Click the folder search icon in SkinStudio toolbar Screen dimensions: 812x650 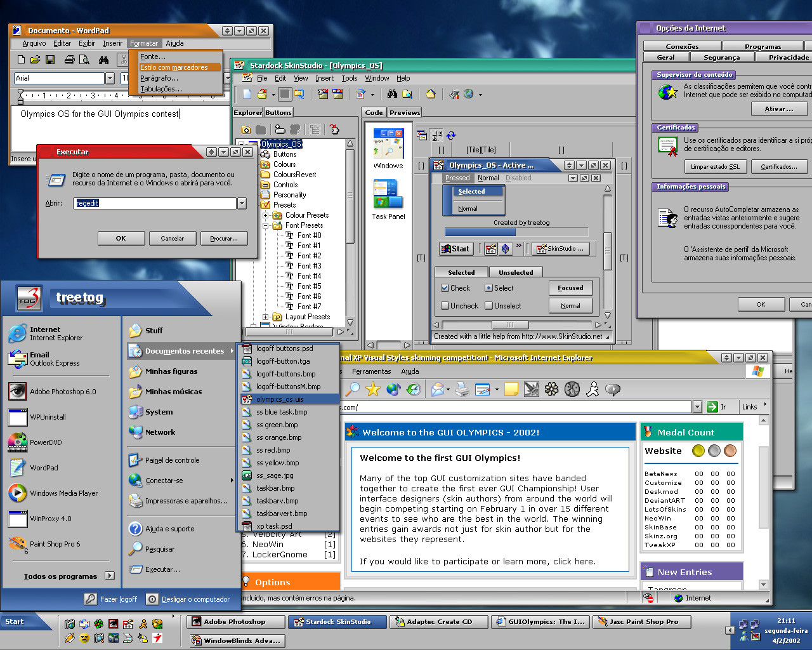click(407, 94)
